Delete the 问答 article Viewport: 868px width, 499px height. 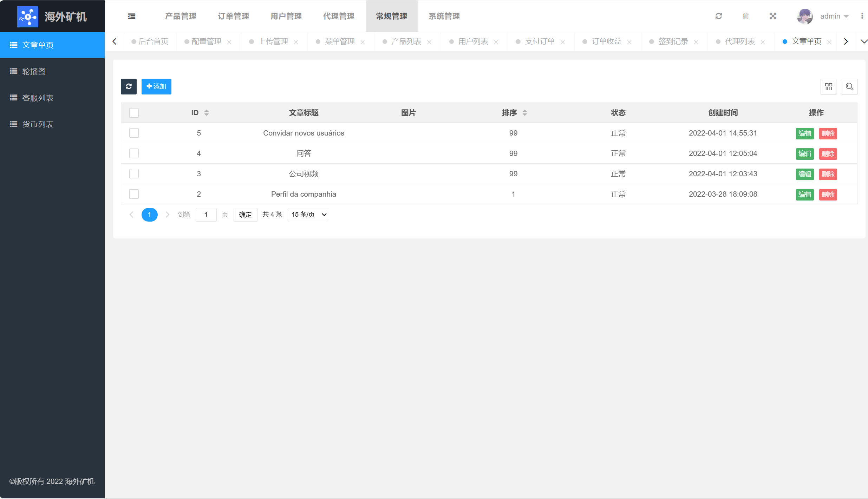coord(828,154)
